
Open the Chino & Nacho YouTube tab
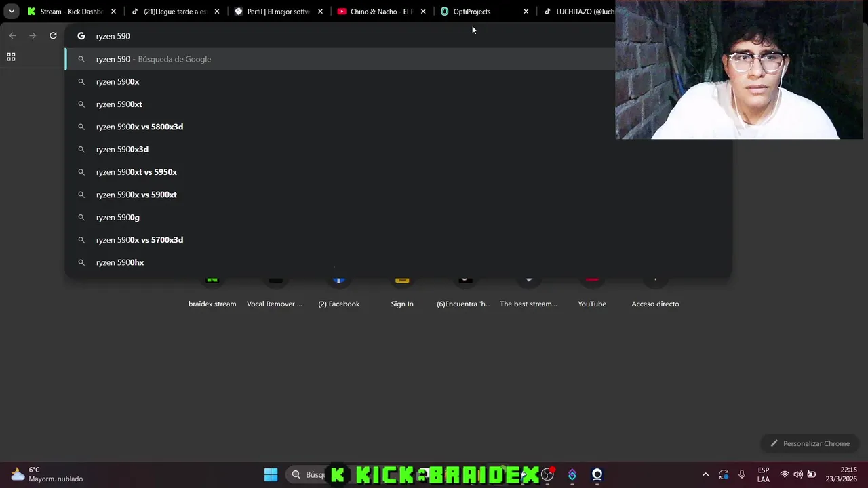click(x=375, y=12)
